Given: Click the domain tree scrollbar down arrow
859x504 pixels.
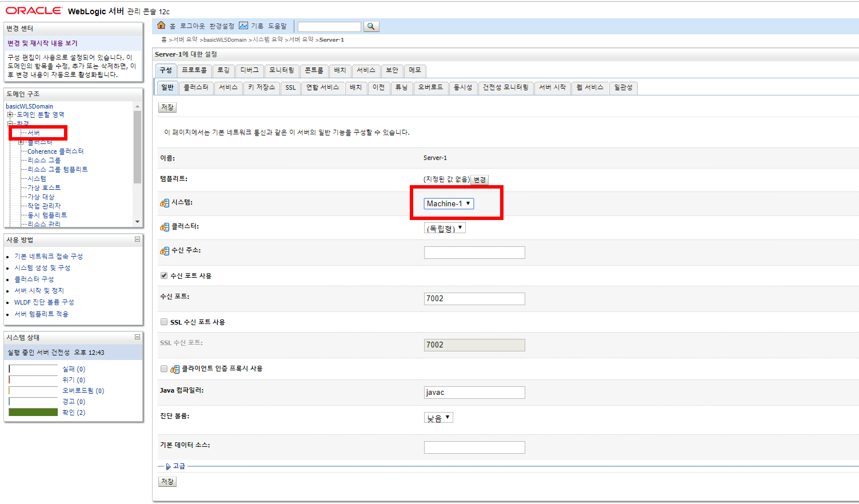Looking at the screenshot, I should [x=137, y=222].
